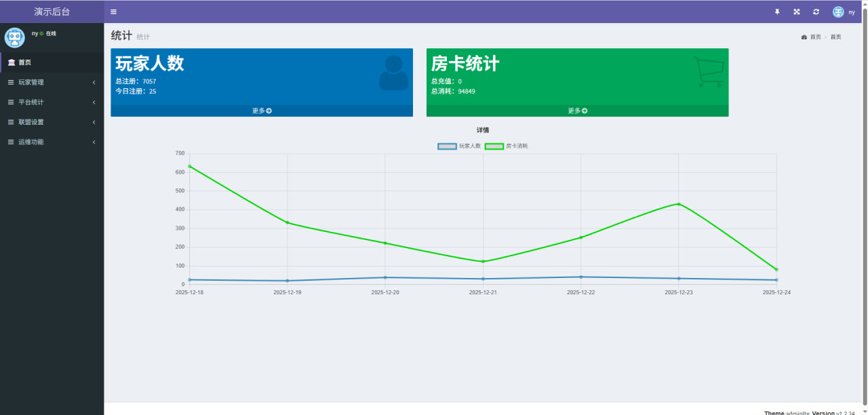Click the robot avatar in top-right header

click(x=838, y=12)
